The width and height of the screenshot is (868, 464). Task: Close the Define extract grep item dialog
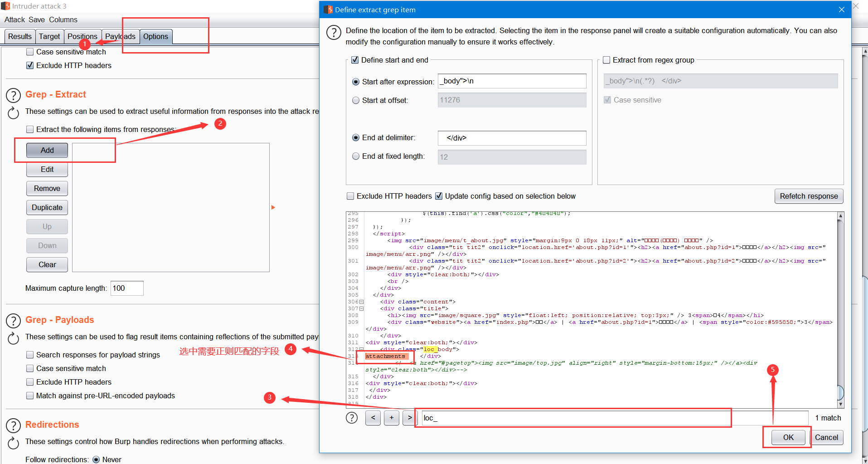click(842, 10)
